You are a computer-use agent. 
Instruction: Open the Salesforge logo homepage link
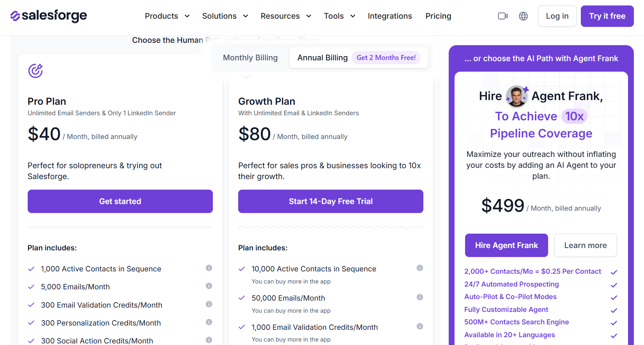point(48,16)
